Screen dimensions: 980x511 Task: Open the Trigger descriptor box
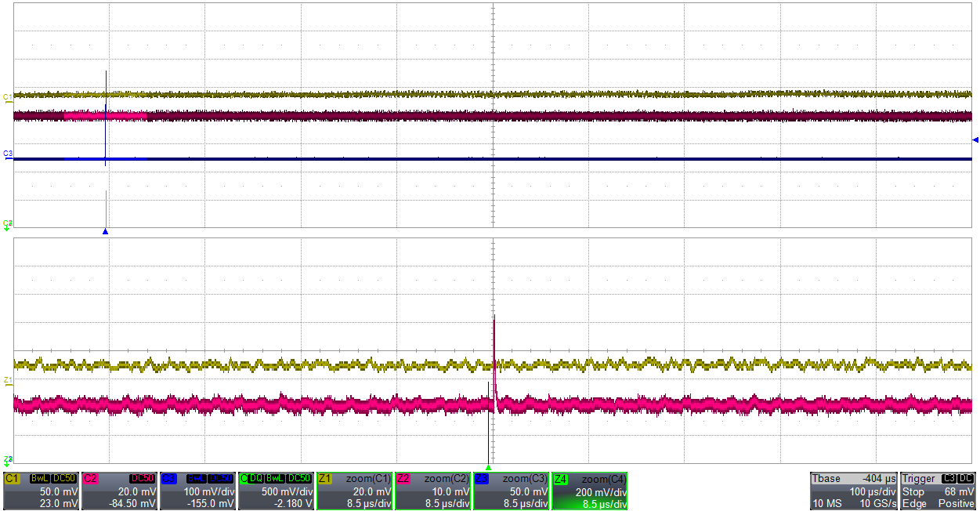coord(938,491)
